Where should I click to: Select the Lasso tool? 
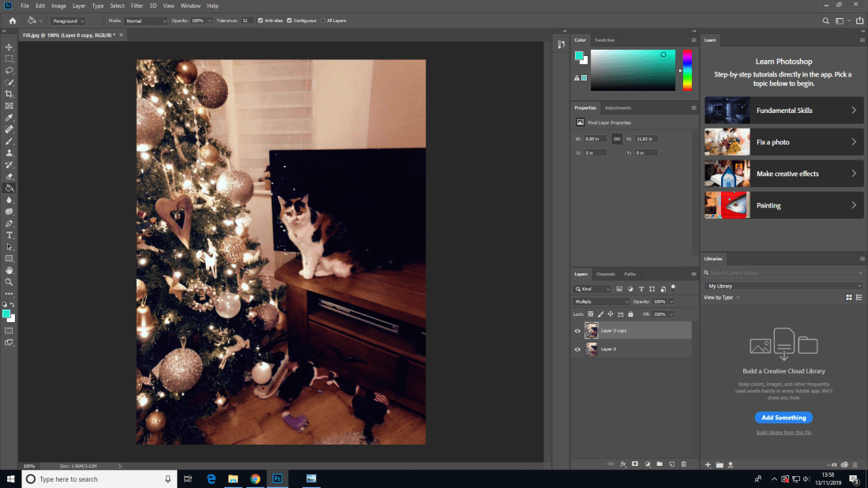tap(9, 70)
